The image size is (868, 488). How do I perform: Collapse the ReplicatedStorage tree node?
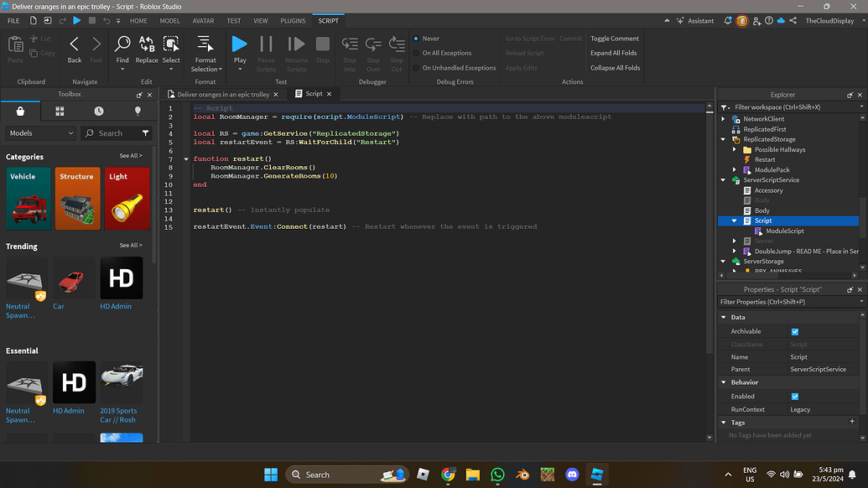(724, 139)
